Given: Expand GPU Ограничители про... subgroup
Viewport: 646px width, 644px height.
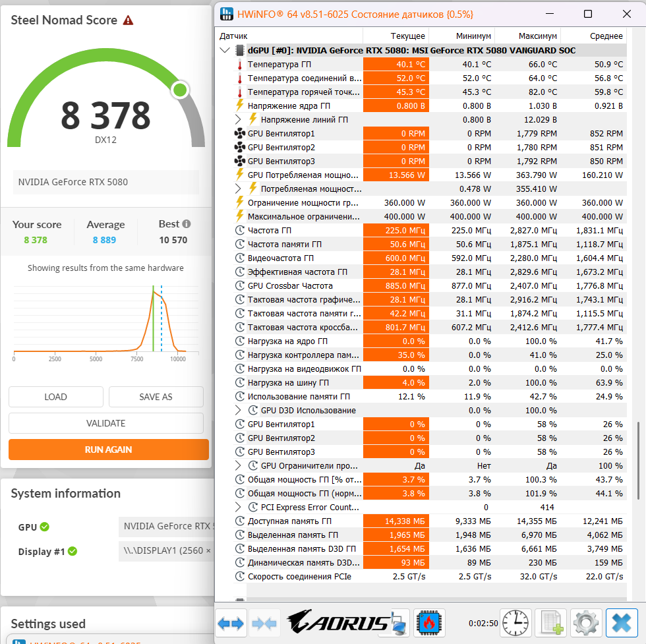Looking at the screenshot, I should (238, 465).
